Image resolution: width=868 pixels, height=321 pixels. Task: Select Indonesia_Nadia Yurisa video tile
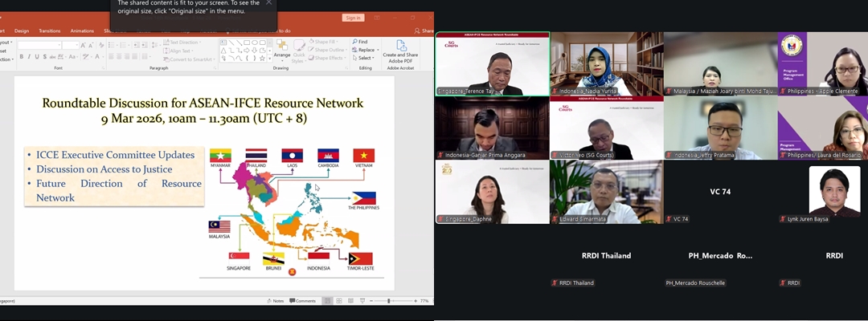[x=606, y=64]
